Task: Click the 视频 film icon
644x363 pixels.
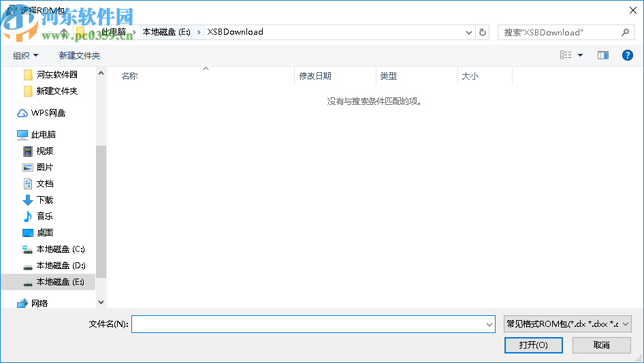Action: pos(27,151)
